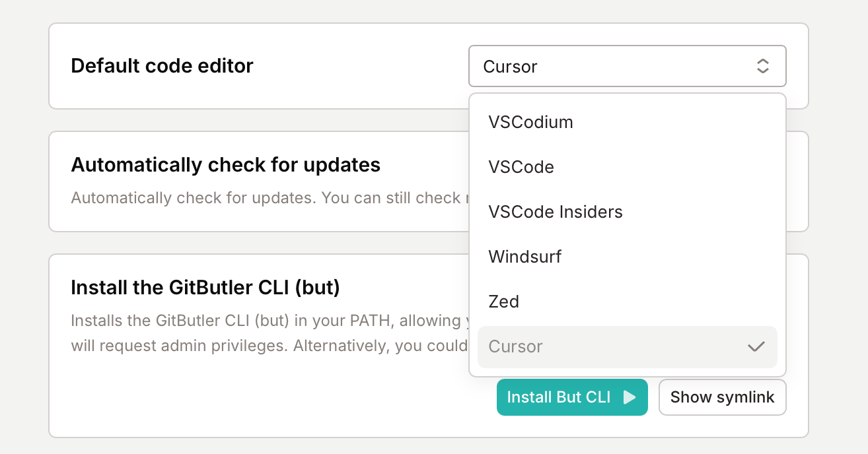
Task: Collapse the Default code editor combo box
Action: 628,66
